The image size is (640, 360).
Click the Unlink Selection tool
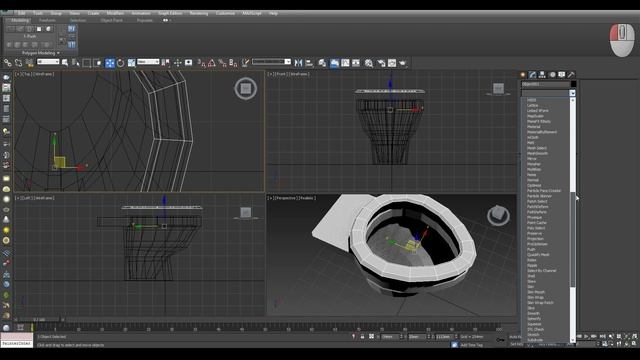click(18, 62)
